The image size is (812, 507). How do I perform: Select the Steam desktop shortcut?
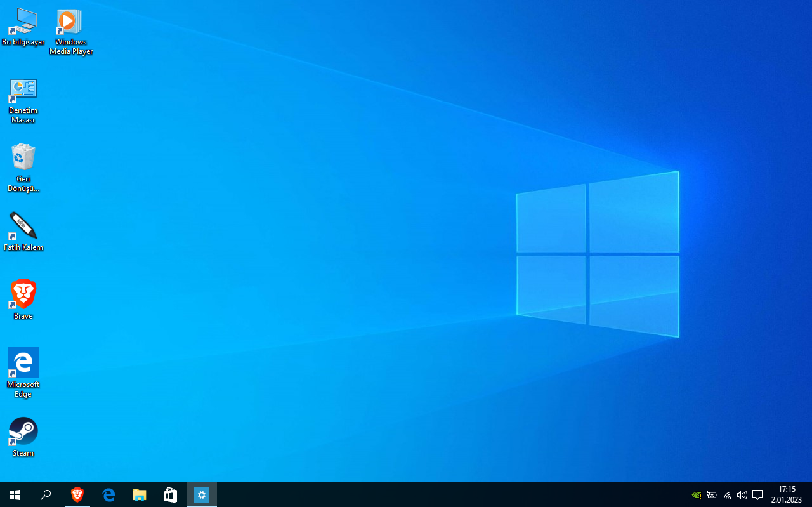(23, 437)
